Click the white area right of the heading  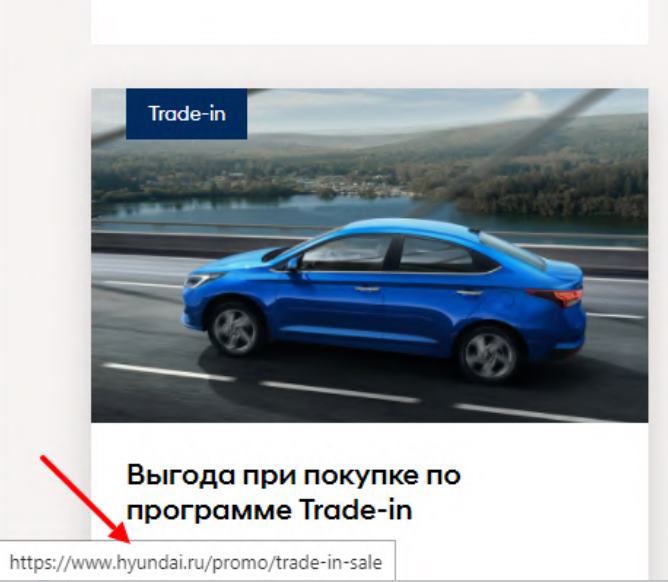point(554,492)
